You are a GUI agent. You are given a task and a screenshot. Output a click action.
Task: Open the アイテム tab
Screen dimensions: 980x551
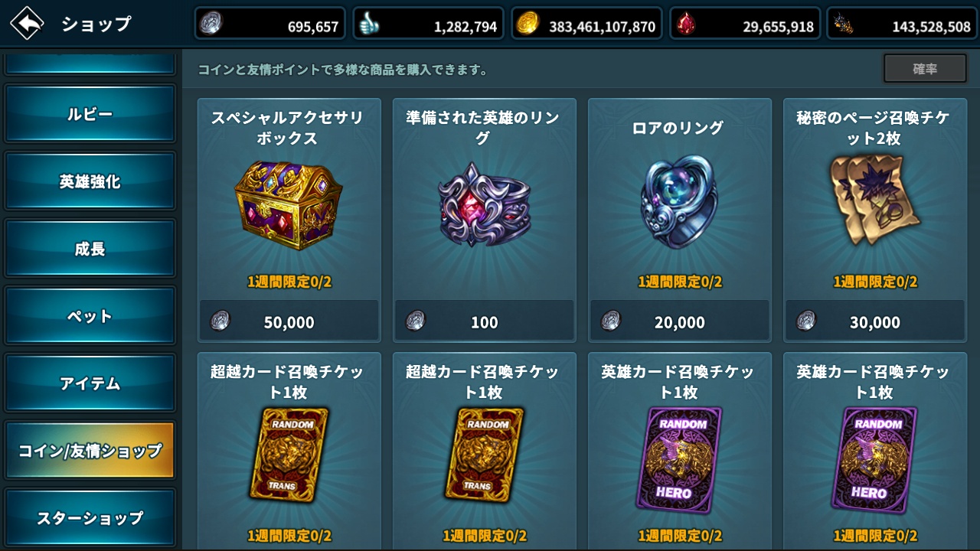(x=90, y=383)
